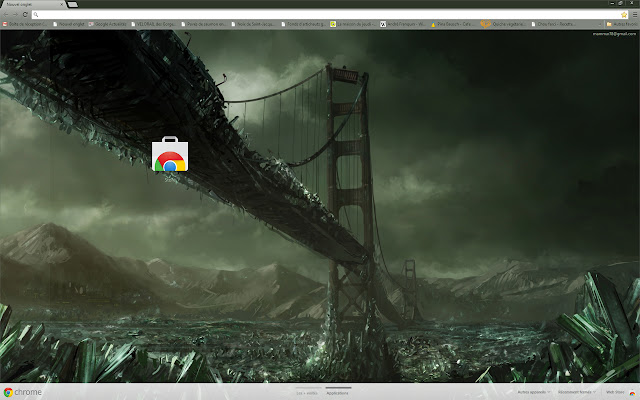The height and width of the screenshot is (400, 640).
Task: Open the Quiche végétarienne bookmark
Action: (503, 24)
